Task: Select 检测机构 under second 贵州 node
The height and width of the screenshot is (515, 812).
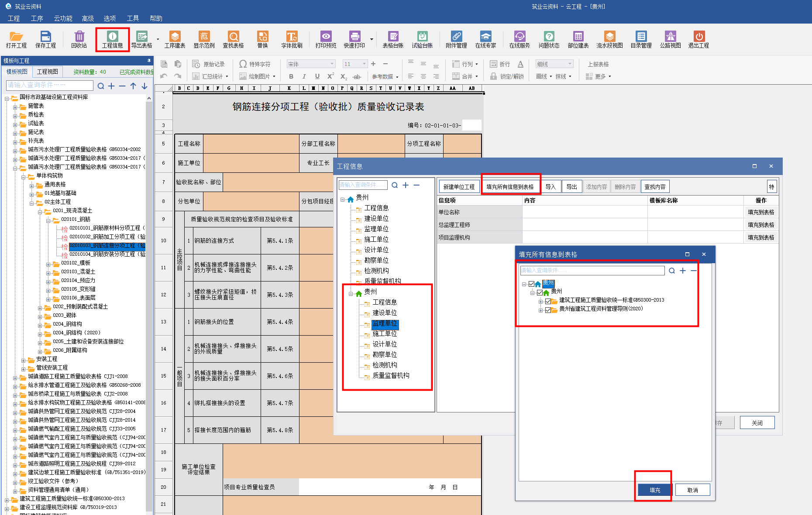Action: tap(385, 365)
